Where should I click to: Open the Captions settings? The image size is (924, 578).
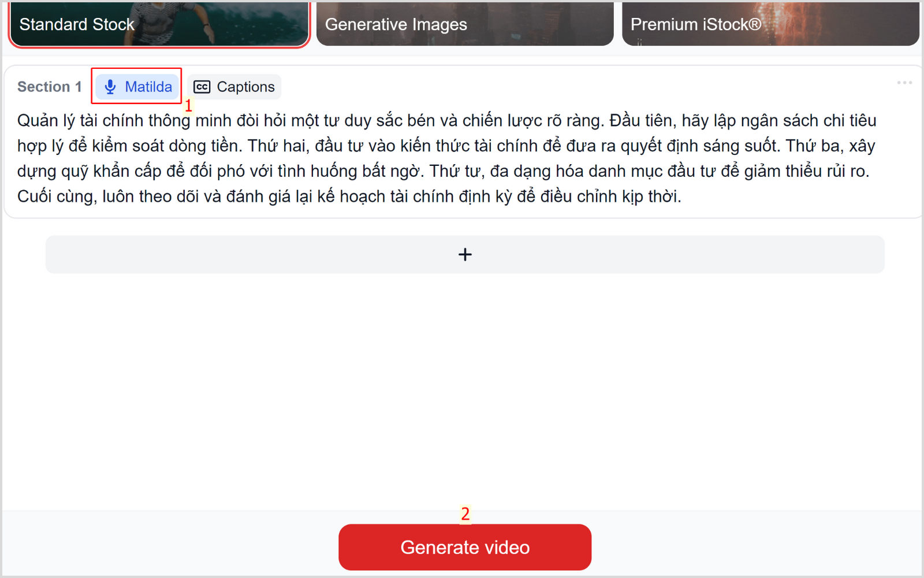pos(234,87)
